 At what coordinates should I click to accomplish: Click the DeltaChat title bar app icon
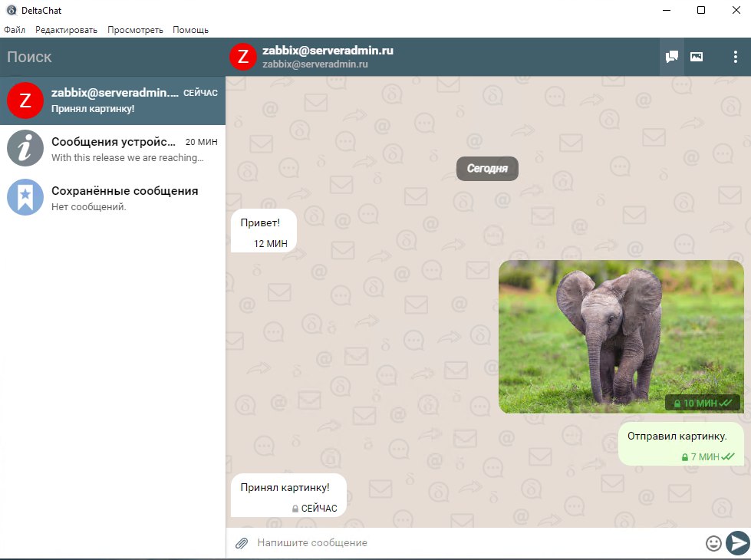coord(12,10)
